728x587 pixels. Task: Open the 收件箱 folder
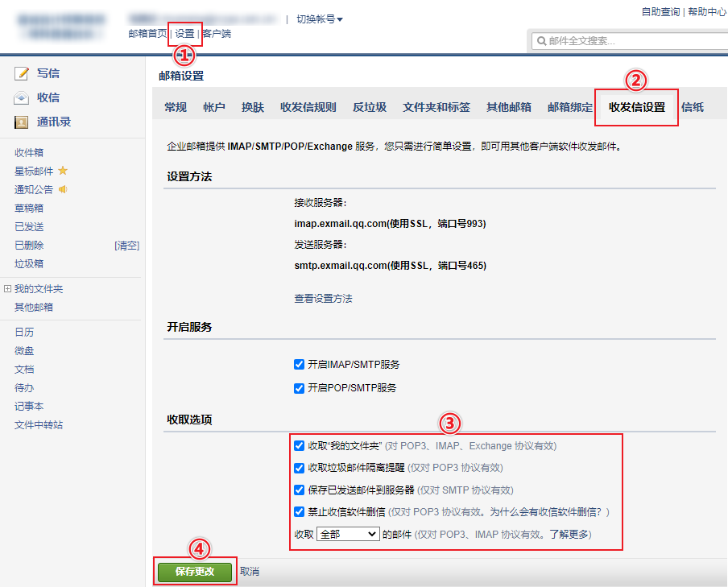pos(29,152)
